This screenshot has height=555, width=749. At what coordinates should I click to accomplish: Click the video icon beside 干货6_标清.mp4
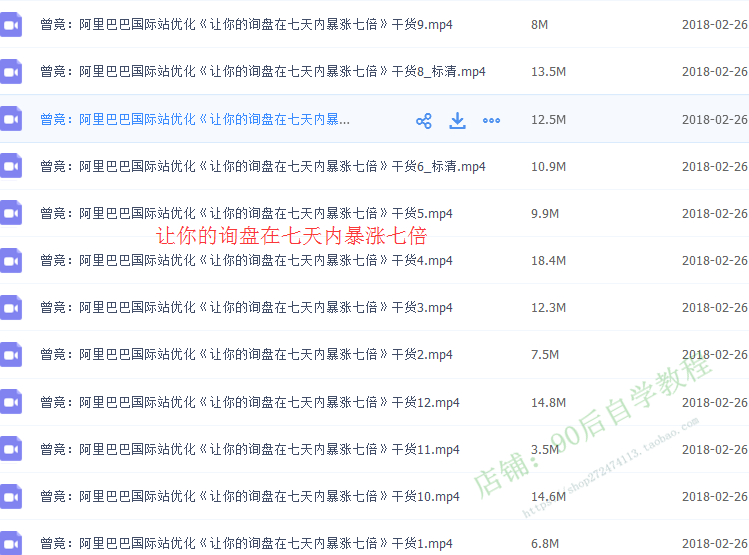[11, 166]
